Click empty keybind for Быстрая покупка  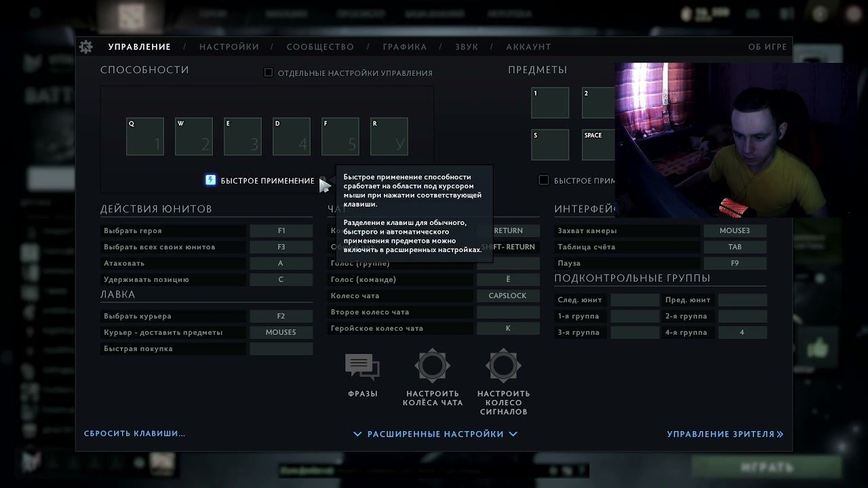click(x=281, y=348)
